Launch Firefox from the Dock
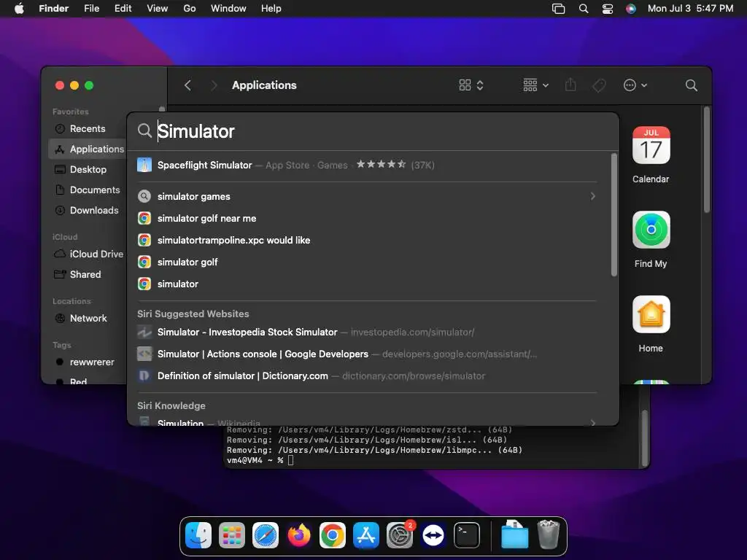 (298, 535)
